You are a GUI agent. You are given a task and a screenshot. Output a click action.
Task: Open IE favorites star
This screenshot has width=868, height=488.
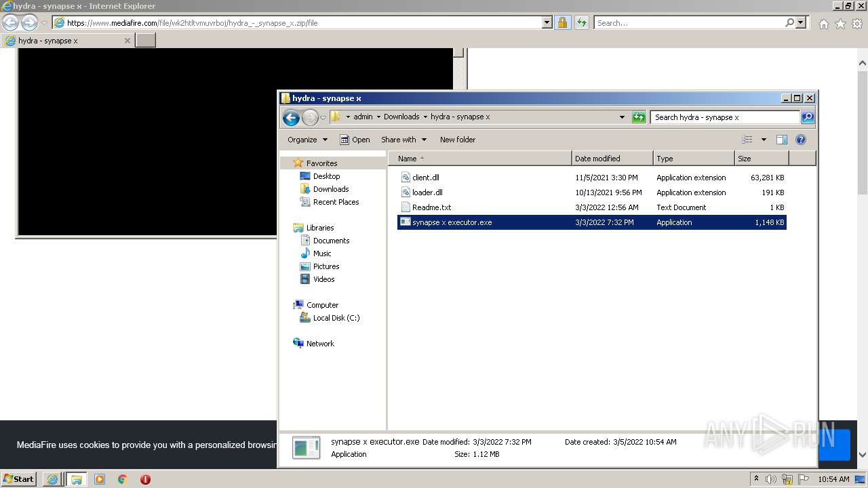[840, 24]
